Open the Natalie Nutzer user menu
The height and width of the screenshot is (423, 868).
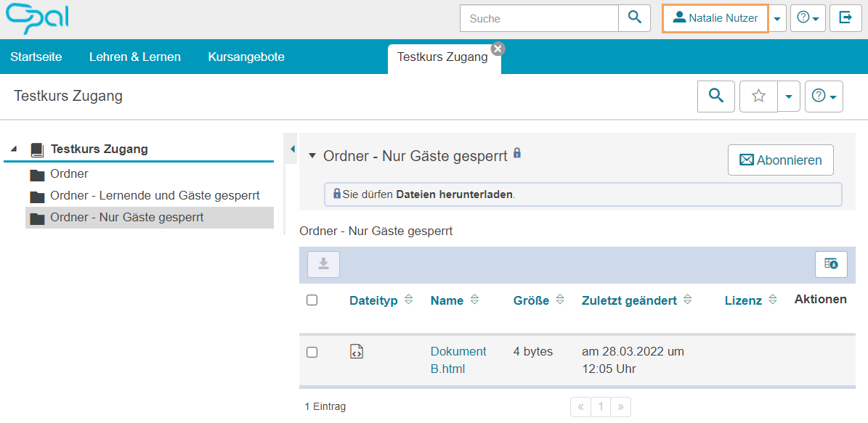click(x=715, y=17)
